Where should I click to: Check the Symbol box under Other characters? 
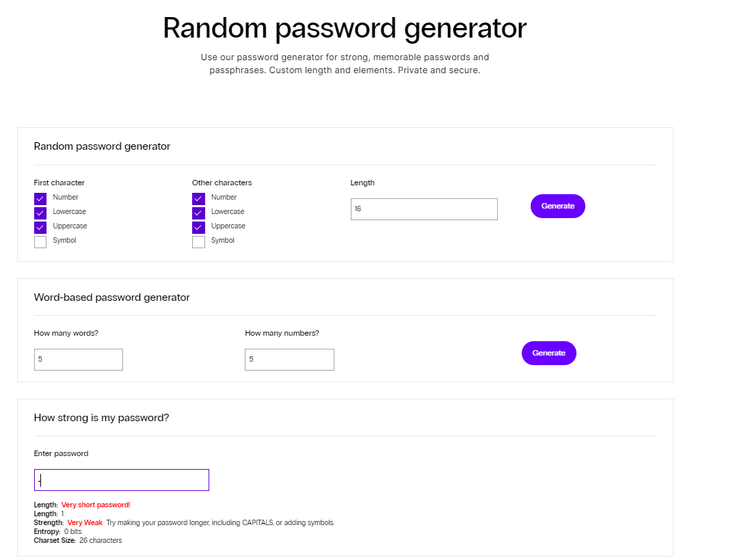click(198, 242)
